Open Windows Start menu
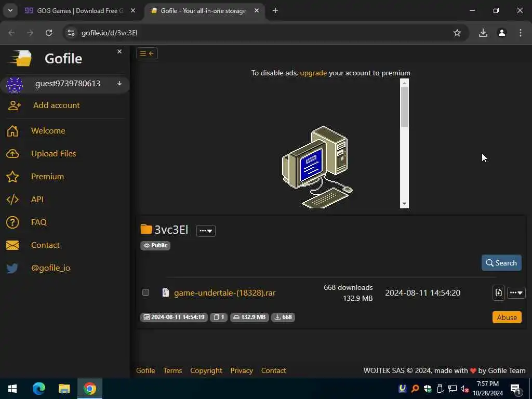 tap(12, 389)
